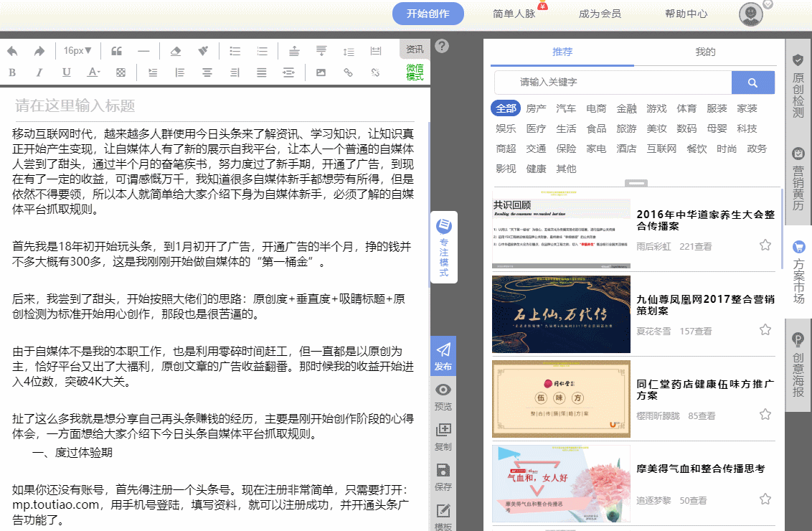Open 简单人脉 in top navigation
This screenshot has height=531, width=812.
point(514,14)
